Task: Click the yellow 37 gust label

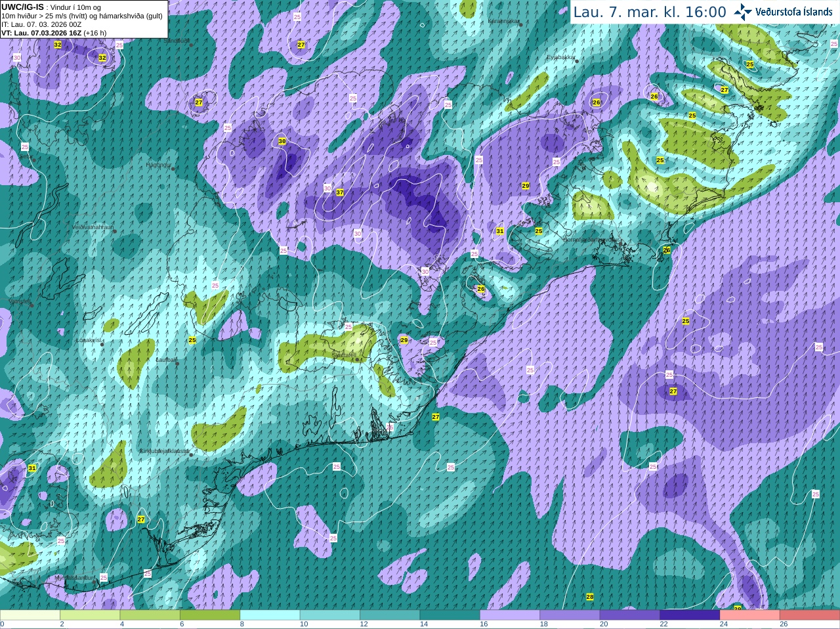Action: coord(340,192)
